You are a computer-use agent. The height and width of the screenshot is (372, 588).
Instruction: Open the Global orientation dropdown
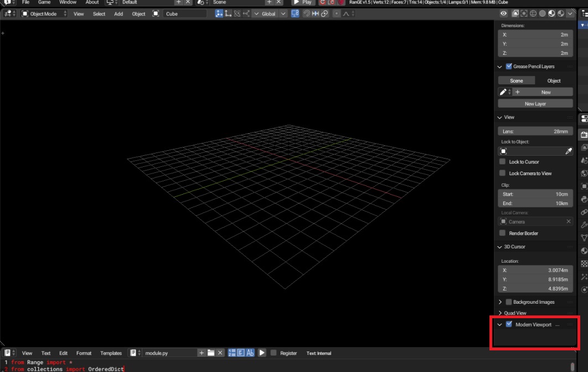click(x=269, y=14)
